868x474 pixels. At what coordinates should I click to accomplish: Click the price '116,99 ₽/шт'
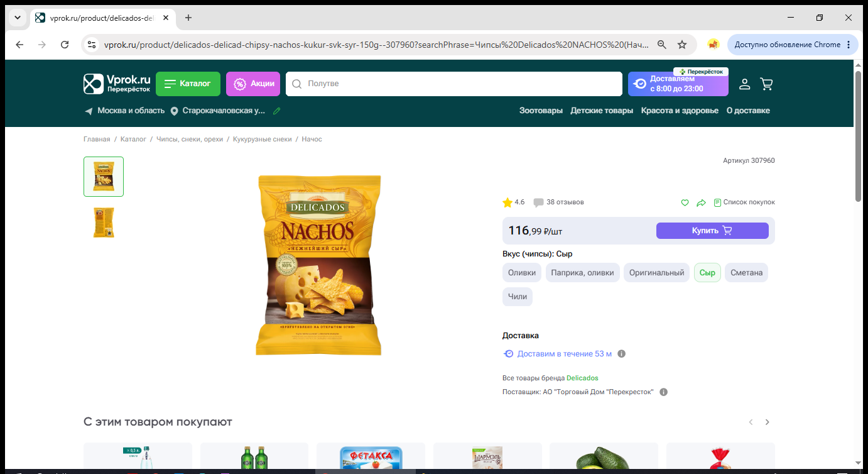(x=535, y=231)
